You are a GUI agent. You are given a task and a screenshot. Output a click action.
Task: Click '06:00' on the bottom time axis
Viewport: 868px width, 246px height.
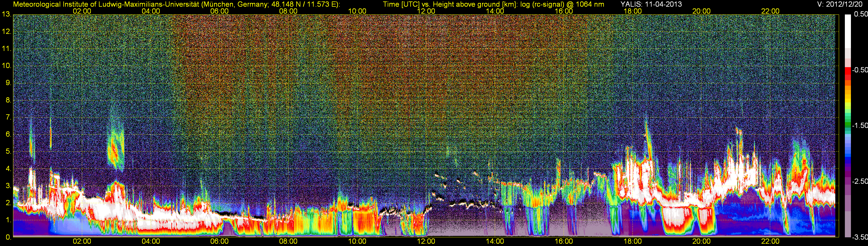pyautogui.click(x=219, y=241)
